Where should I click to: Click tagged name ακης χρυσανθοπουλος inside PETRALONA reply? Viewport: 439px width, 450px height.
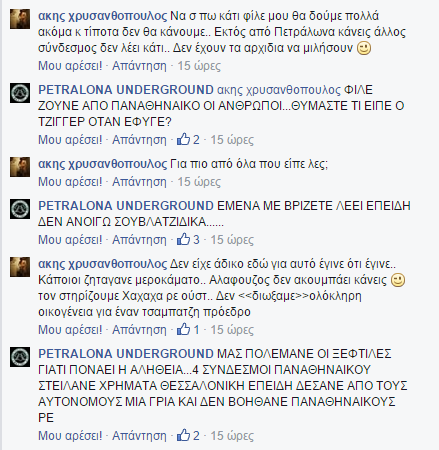click(x=279, y=91)
